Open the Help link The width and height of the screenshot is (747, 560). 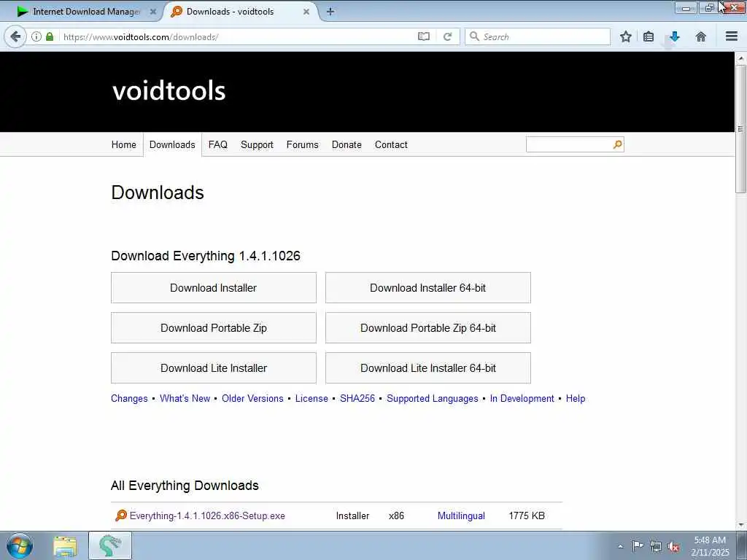point(576,398)
